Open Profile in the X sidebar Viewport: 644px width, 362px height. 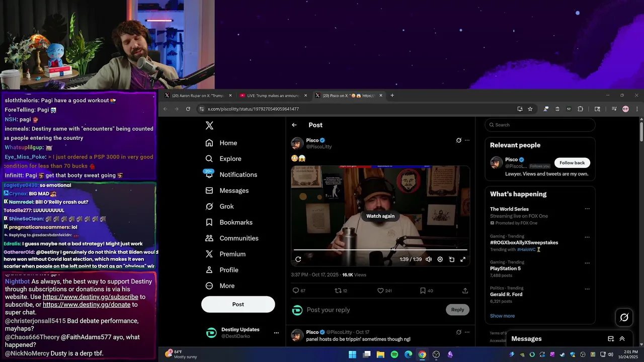tap(221, 270)
